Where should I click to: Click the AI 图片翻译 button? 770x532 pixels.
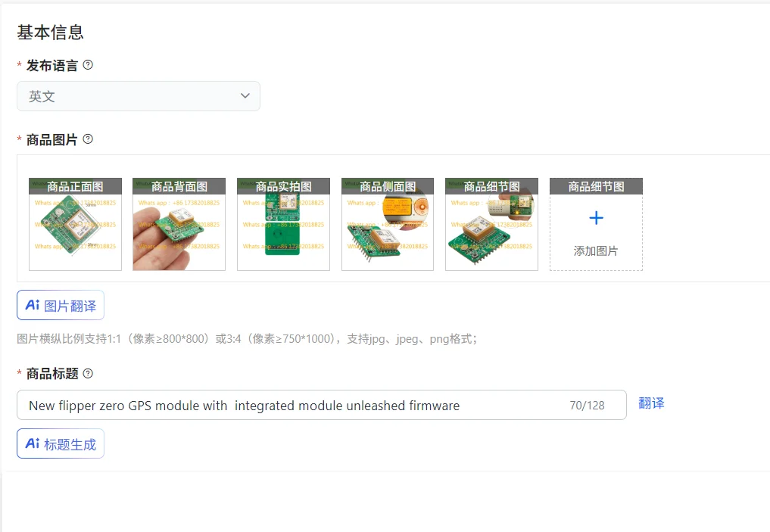tap(61, 305)
